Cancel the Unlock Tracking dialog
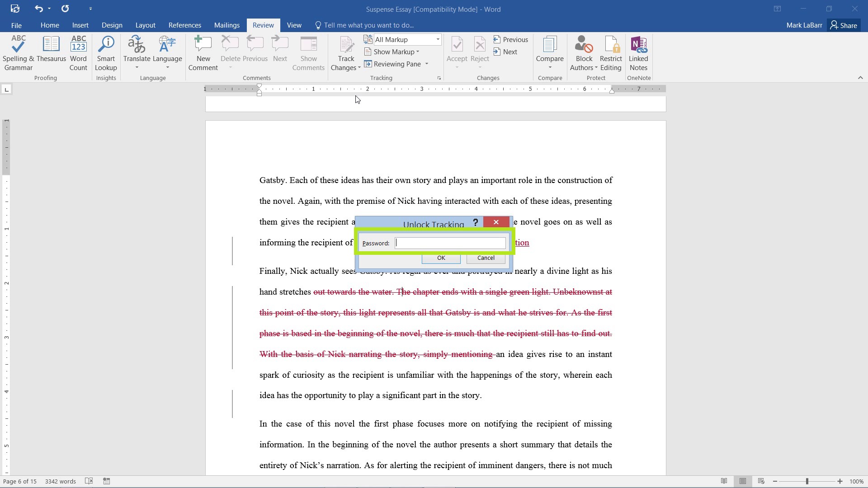This screenshot has height=488, width=868. tap(485, 258)
